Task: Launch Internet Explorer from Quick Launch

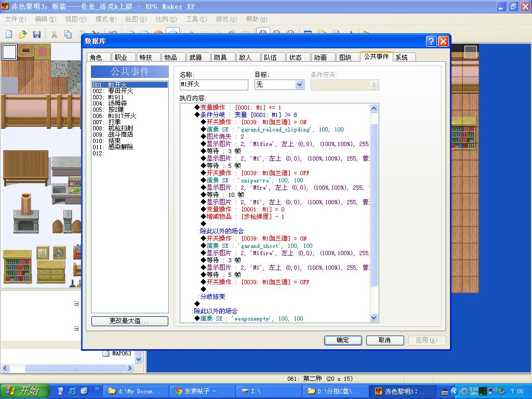Action: pyautogui.click(x=73, y=391)
